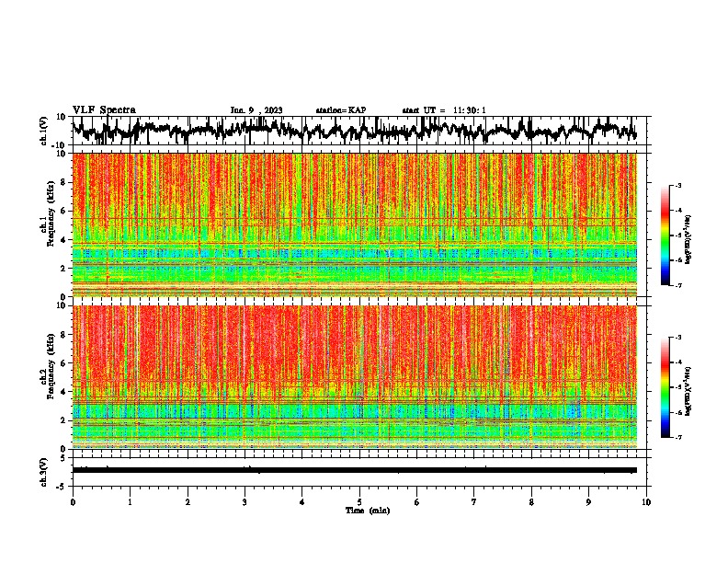Viewport: 728px width, 563px height.
Task: Click the ch.1 PSD color bar
Action: 665,236
